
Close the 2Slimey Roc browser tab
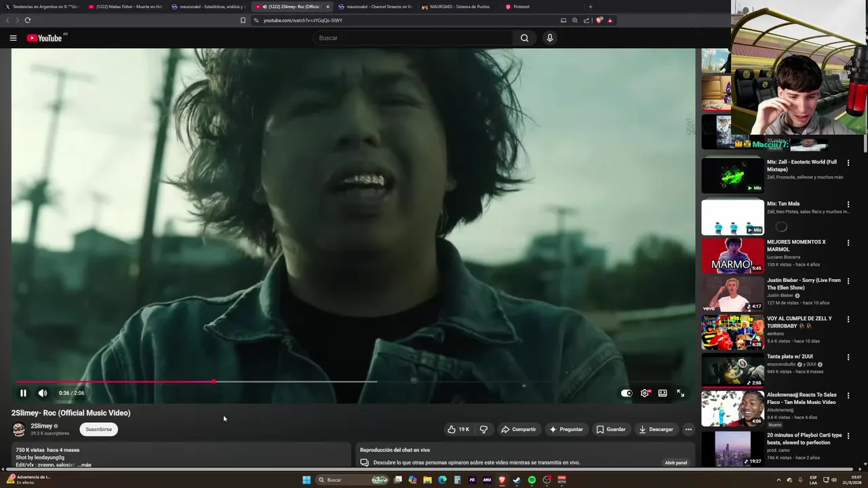click(x=328, y=7)
